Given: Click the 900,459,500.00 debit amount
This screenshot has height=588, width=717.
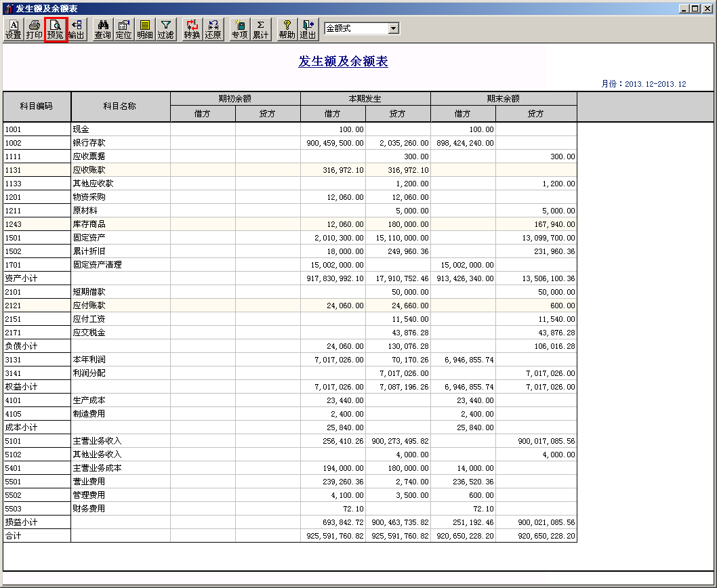Looking at the screenshot, I should (x=335, y=143).
